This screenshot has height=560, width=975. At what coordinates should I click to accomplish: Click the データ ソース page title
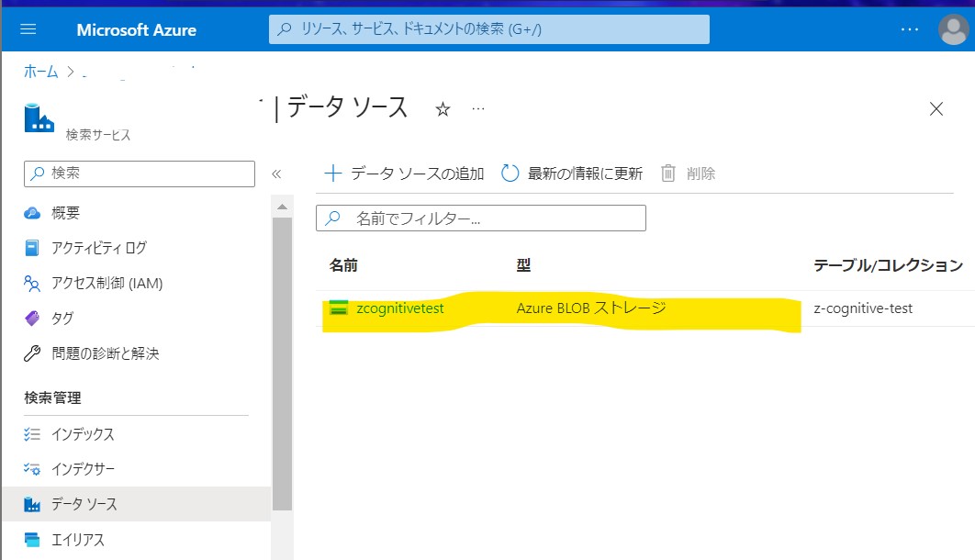pos(347,107)
